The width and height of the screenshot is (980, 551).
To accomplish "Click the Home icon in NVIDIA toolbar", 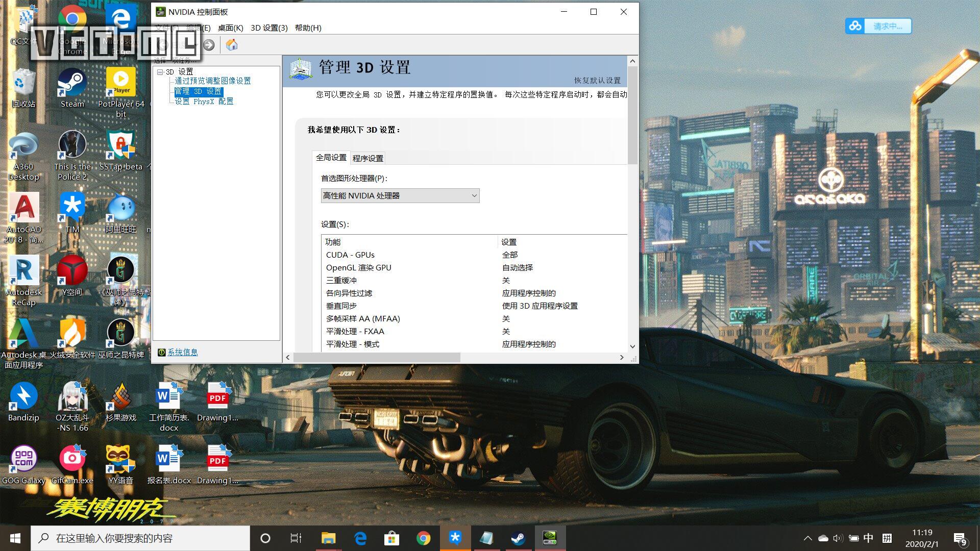I will (x=232, y=45).
